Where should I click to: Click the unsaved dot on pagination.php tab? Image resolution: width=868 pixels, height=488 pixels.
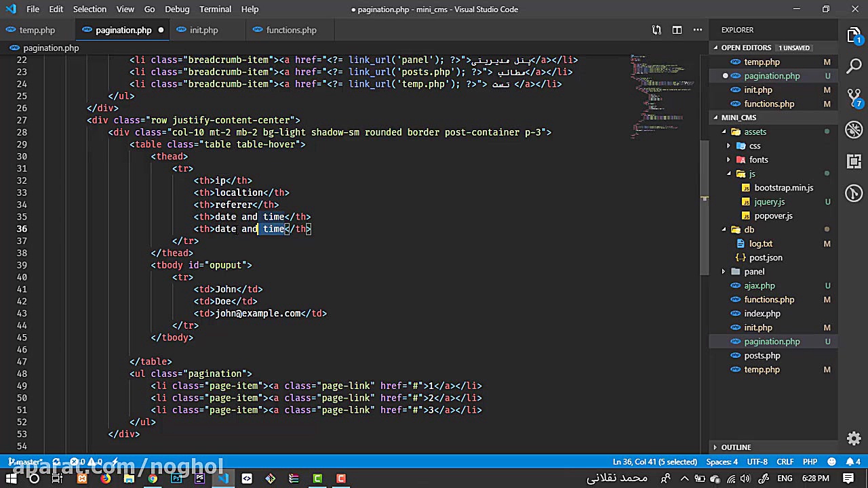pos(161,30)
